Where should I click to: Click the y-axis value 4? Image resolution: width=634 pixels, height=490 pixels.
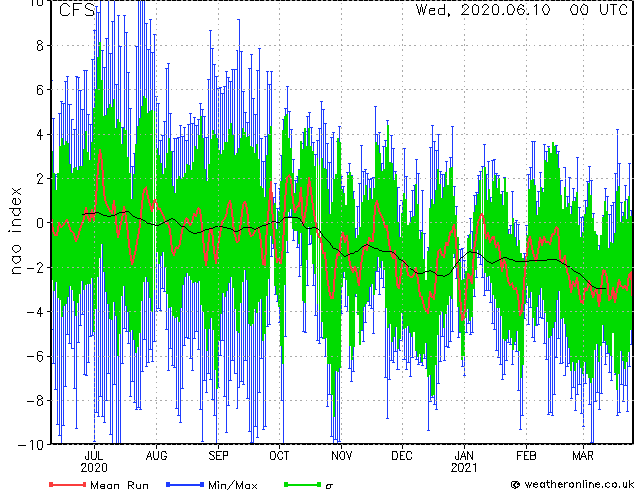click(40, 134)
